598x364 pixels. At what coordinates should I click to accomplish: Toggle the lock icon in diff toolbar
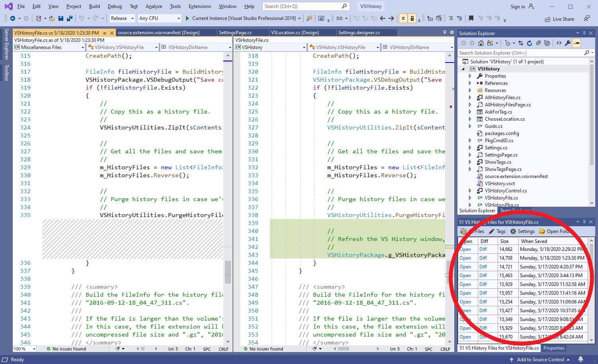(x=412, y=18)
